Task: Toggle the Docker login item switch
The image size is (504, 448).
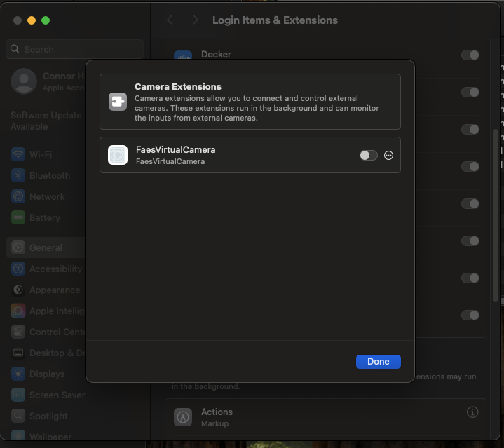Action: click(x=470, y=55)
